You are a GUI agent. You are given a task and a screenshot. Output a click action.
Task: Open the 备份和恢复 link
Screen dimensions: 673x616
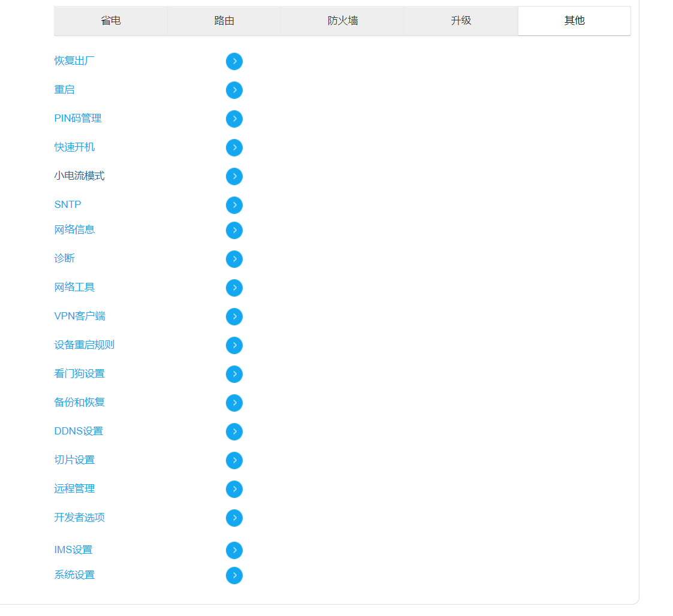(80, 402)
